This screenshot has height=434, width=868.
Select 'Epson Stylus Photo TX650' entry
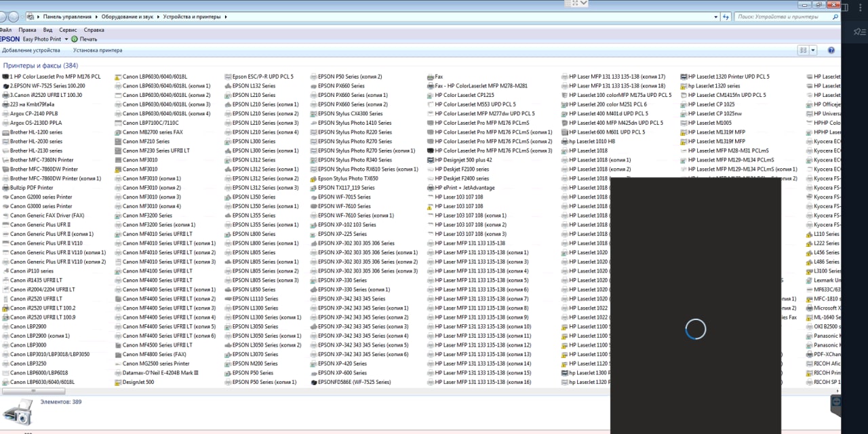344,178
